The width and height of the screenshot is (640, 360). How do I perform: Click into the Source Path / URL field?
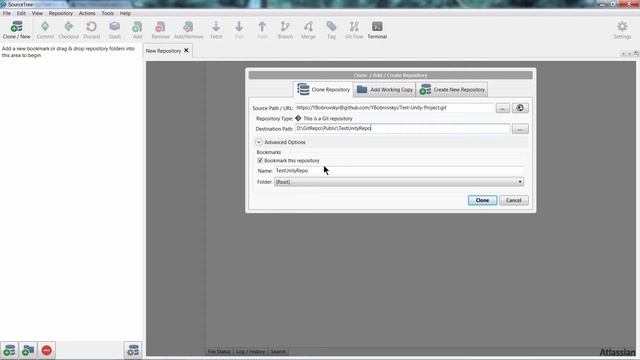394,108
